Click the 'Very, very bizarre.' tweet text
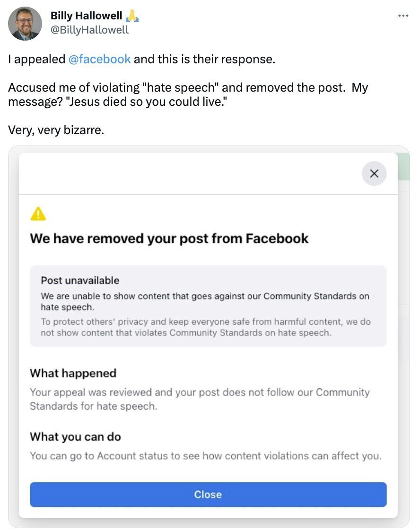The image size is (419, 532). (x=56, y=130)
